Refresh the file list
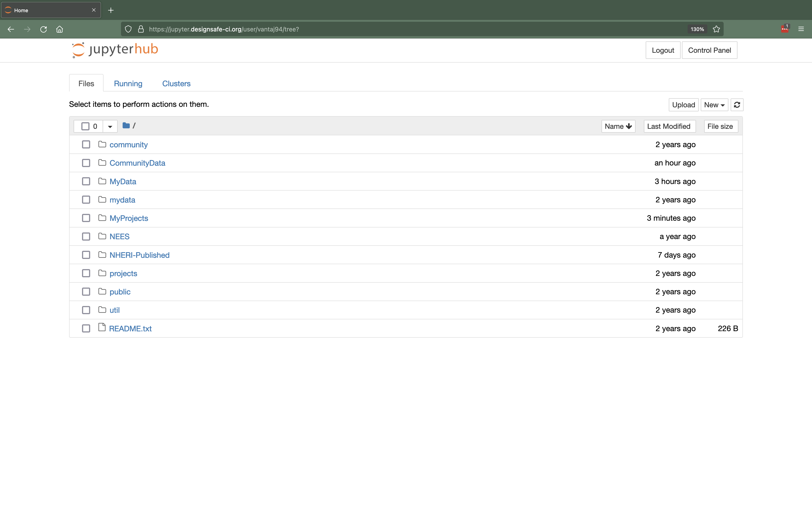 coord(737,105)
